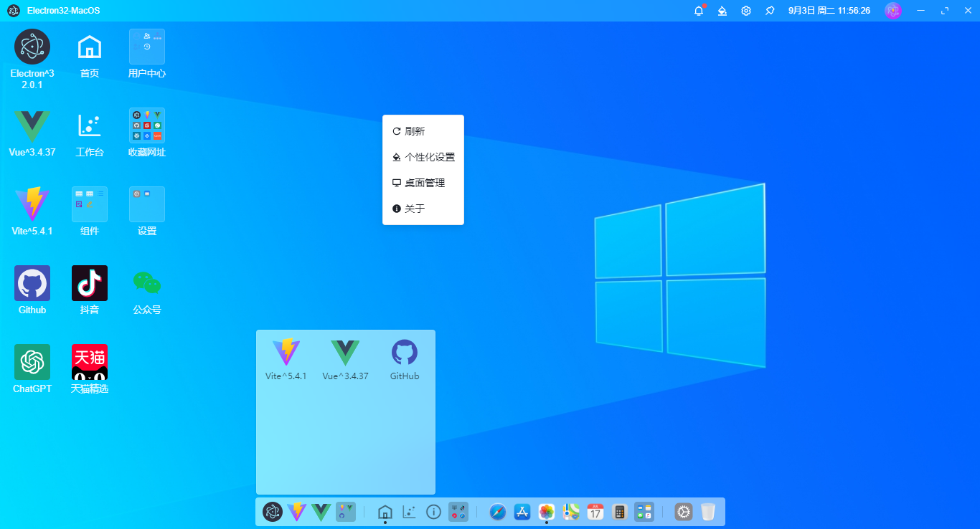Launch Safari from the dock
This screenshot has width=980, height=529.
click(497, 512)
